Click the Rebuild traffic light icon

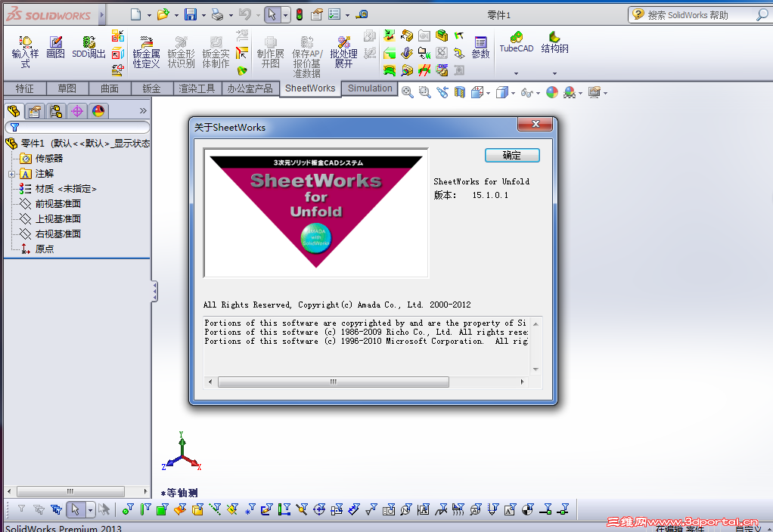pos(300,14)
